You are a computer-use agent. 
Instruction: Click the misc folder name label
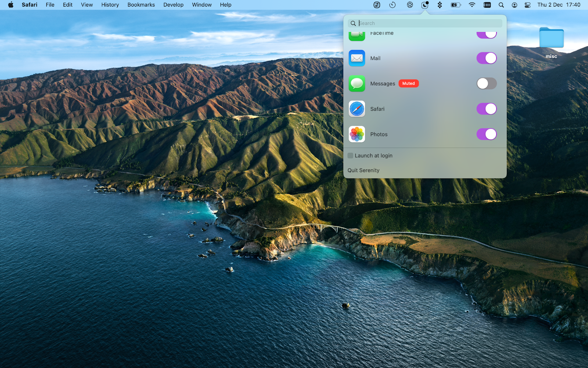(x=551, y=56)
